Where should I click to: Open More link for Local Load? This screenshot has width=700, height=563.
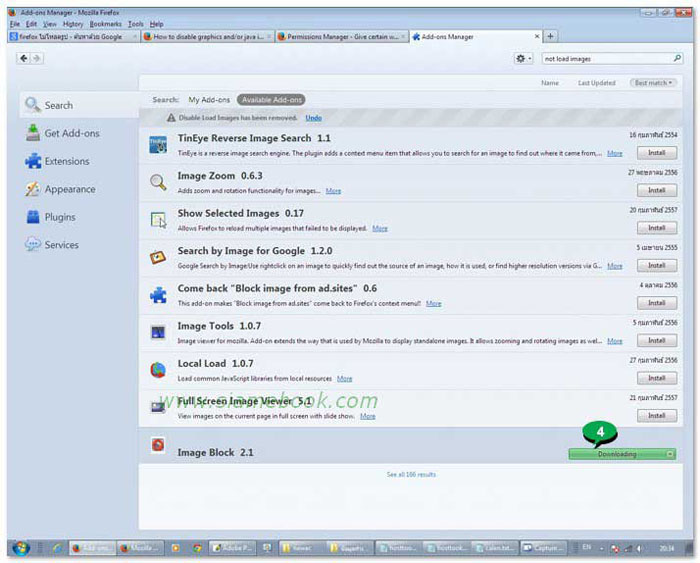(344, 379)
